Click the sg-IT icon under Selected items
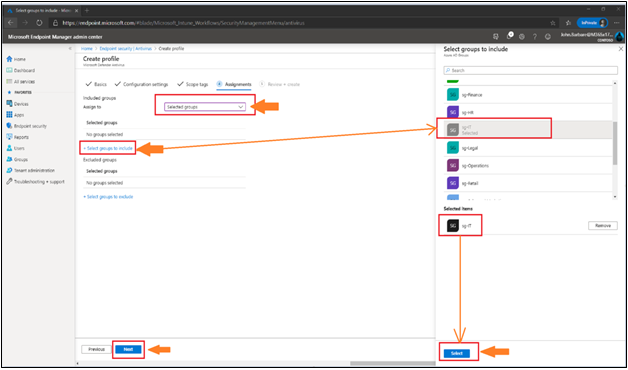 tap(453, 226)
